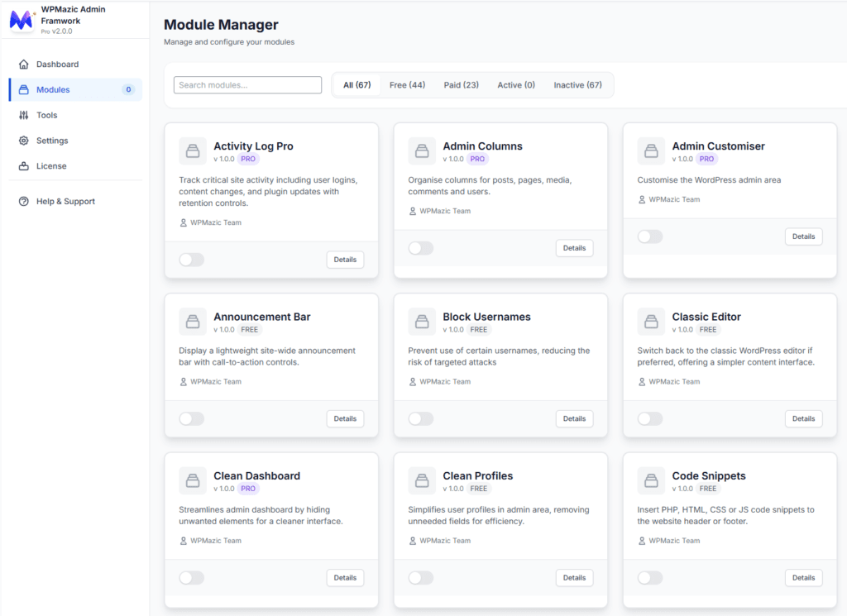This screenshot has width=847, height=616.
Task: Open Help & Support in sidebar
Action: (75, 202)
